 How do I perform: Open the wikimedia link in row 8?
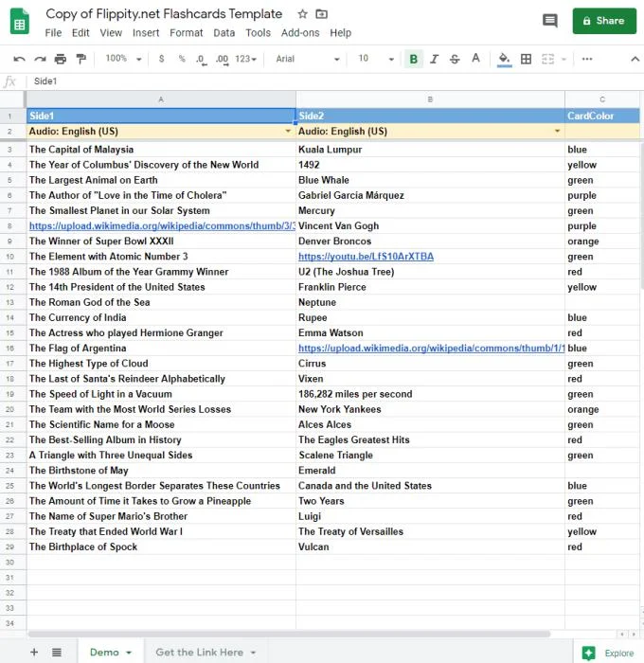(162, 225)
